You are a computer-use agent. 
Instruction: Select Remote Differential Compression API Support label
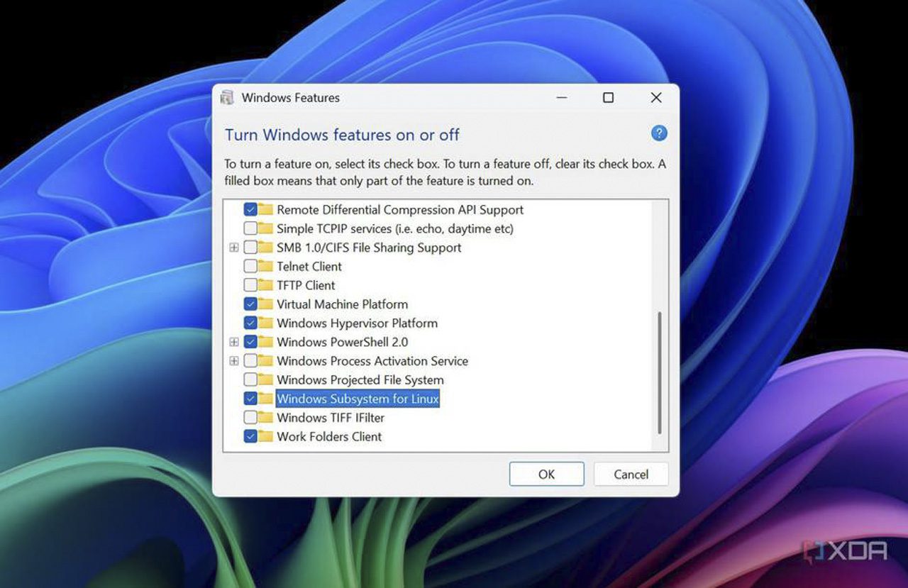pyautogui.click(x=400, y=210)
